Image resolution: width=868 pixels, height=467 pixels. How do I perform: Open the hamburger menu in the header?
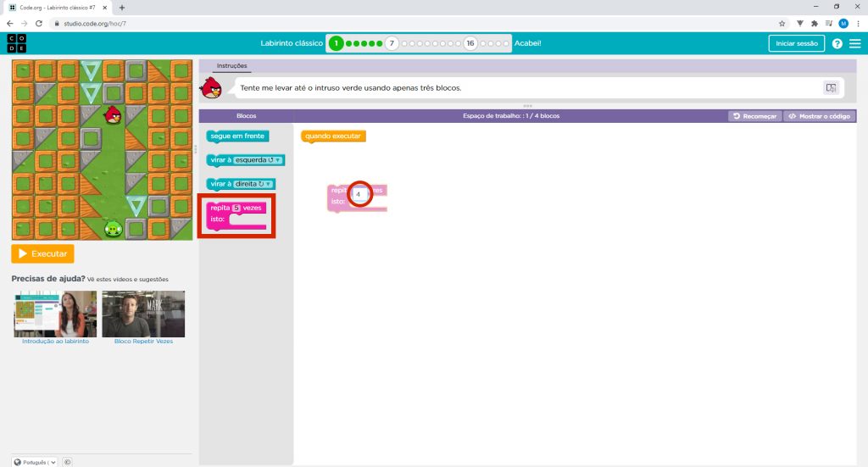tap(855, 43)
